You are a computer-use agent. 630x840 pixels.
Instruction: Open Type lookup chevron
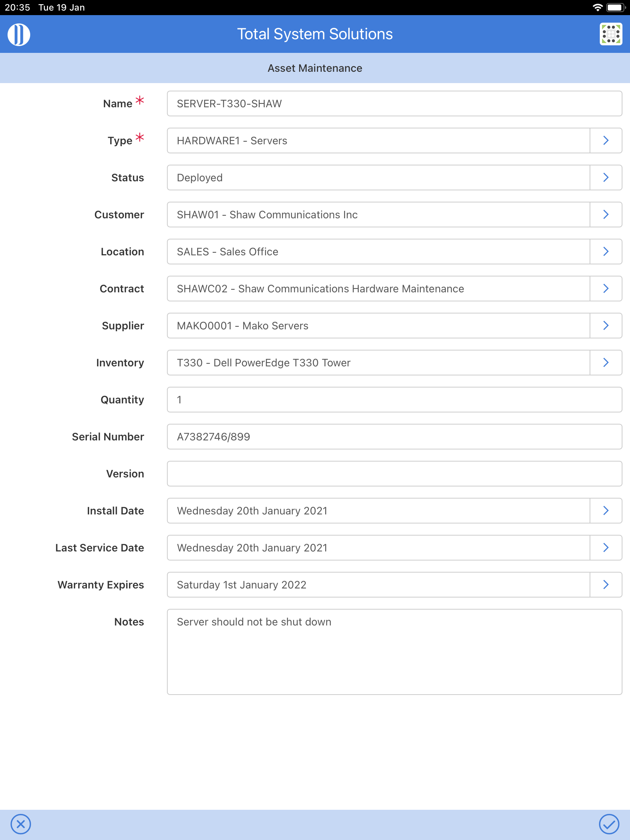[606, 141]
